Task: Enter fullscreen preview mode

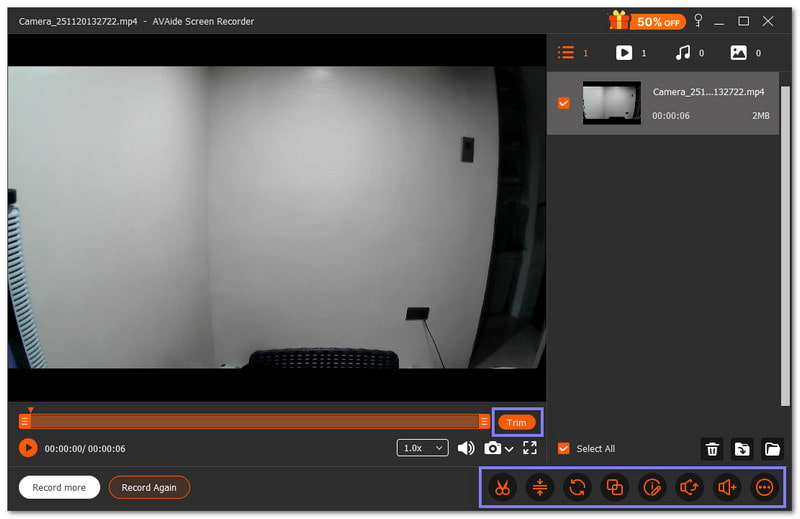Action: pyautogui.click(x=530, y=448)
